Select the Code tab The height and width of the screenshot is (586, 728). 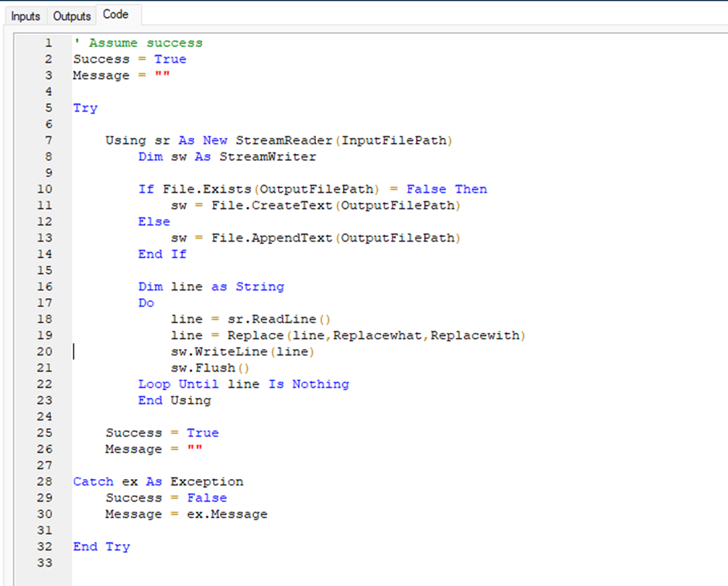[x=115, y=13]
